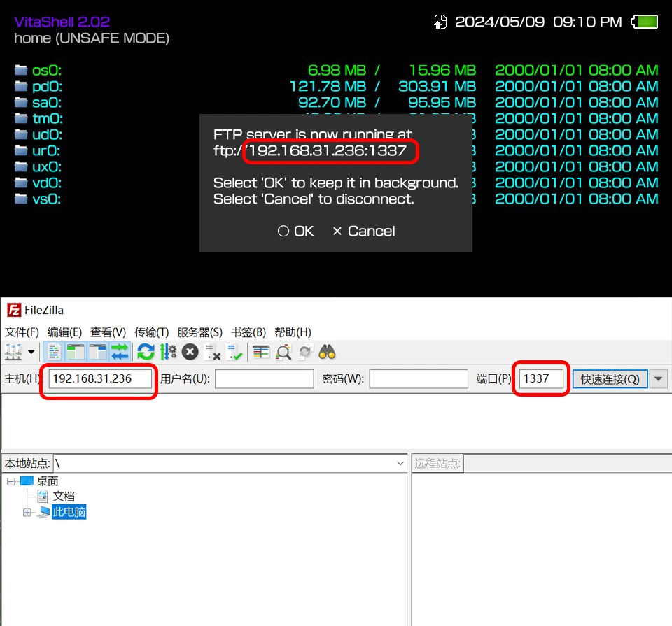This screenshot has width=672, height=626.
Task: Click the 303.91 MB total size value
Action: [x=437, y=87]
